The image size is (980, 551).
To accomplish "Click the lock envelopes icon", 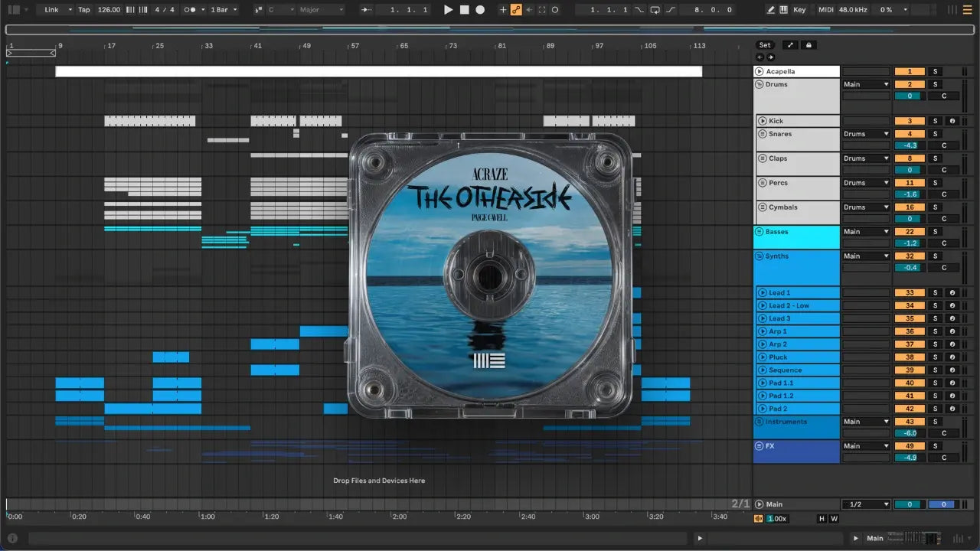I will 808,45.
